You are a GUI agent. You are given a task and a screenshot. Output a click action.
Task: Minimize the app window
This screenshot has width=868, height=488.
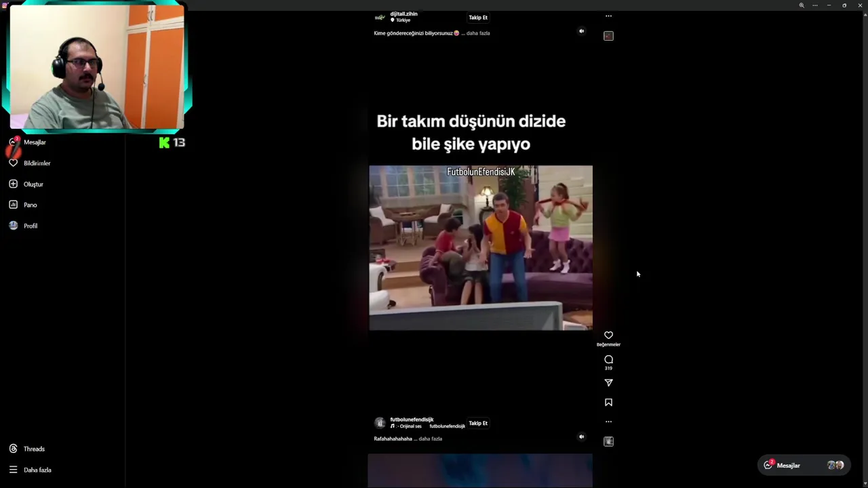click(x=829, y=5)
